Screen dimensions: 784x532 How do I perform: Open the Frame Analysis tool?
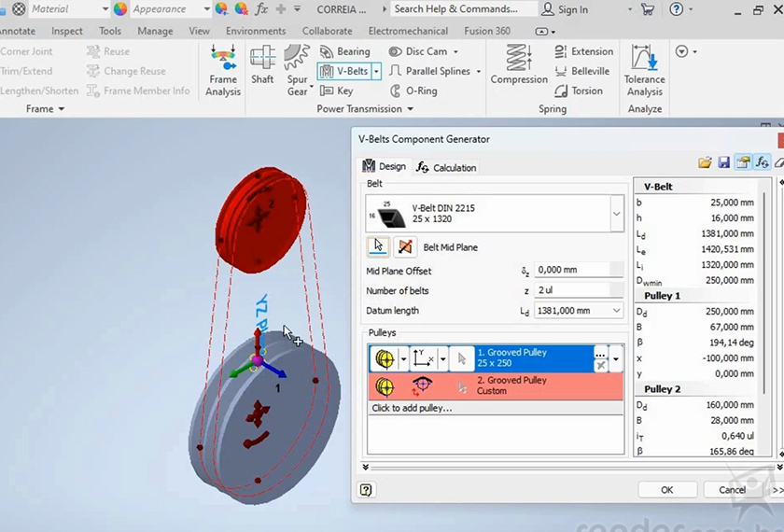tap(223, 70)
